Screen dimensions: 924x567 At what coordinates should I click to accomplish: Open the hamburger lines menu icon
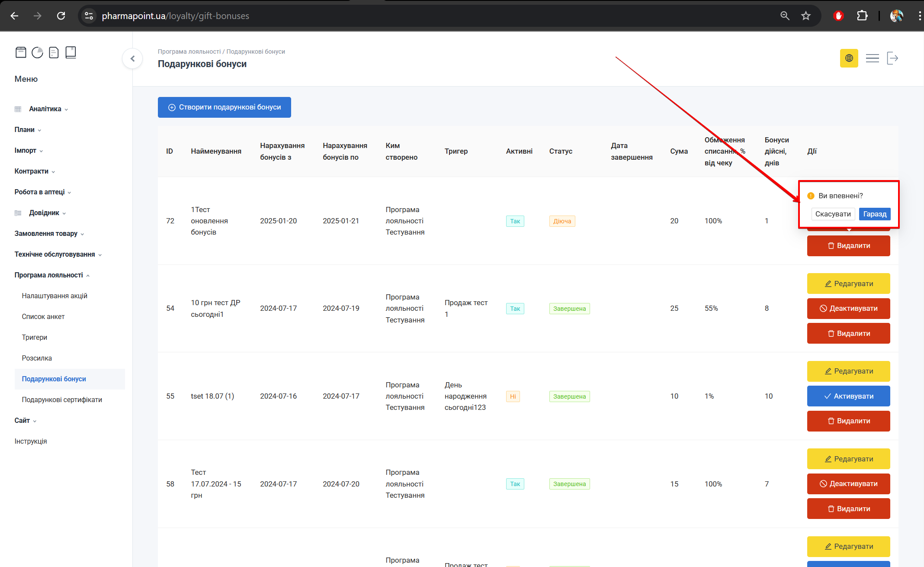pos(872,58)
